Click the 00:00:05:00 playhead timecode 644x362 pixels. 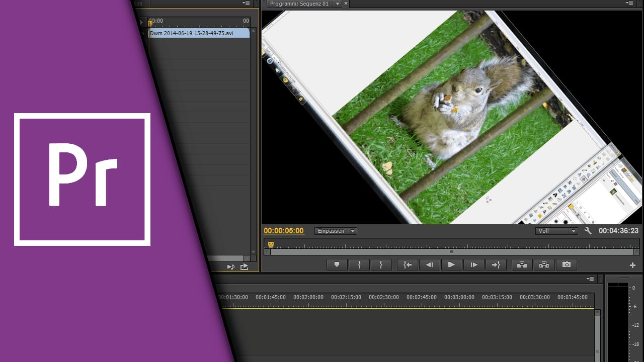(x=284, y=231)
